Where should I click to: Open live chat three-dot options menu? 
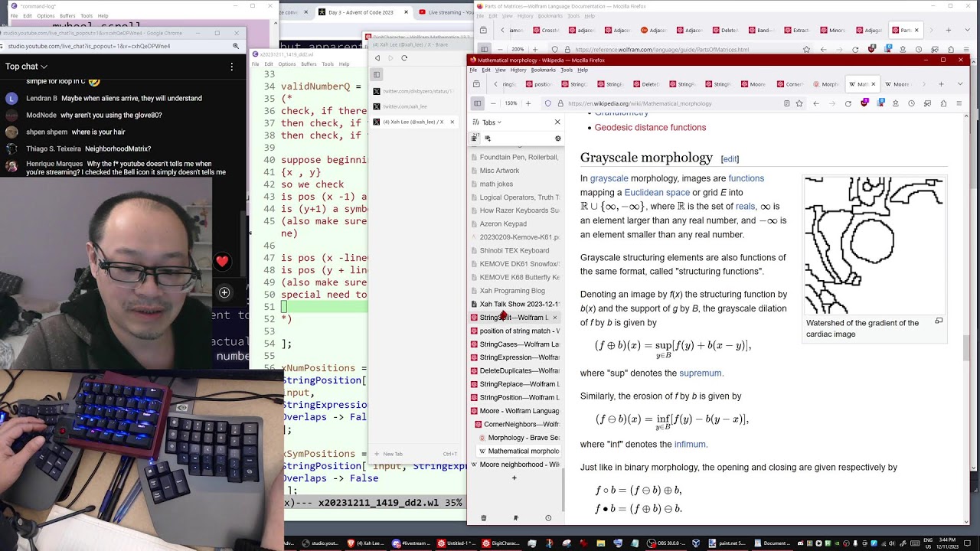click(231, 67)
